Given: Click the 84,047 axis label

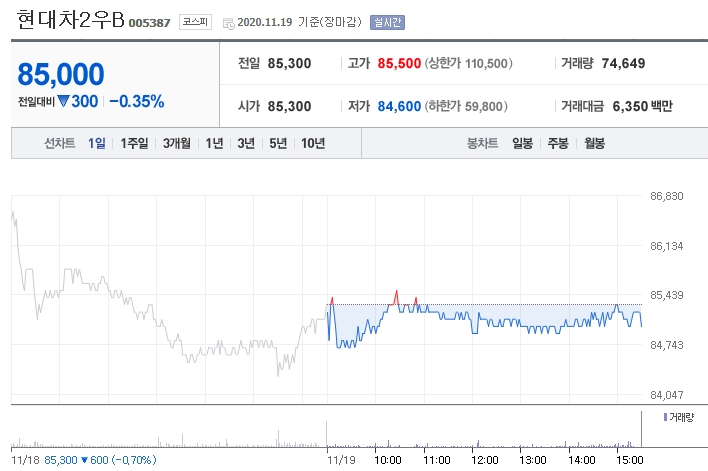Looking at the screenshot, I should 666,395.
